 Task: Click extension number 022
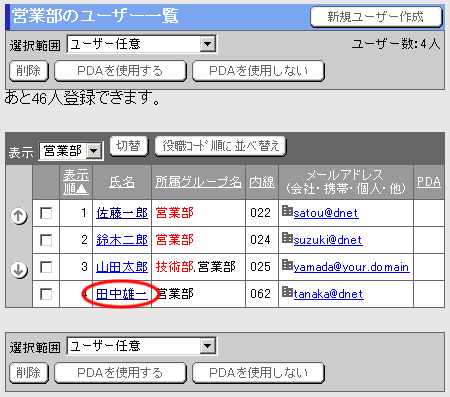pyautogui.click(x=260, y=213)
